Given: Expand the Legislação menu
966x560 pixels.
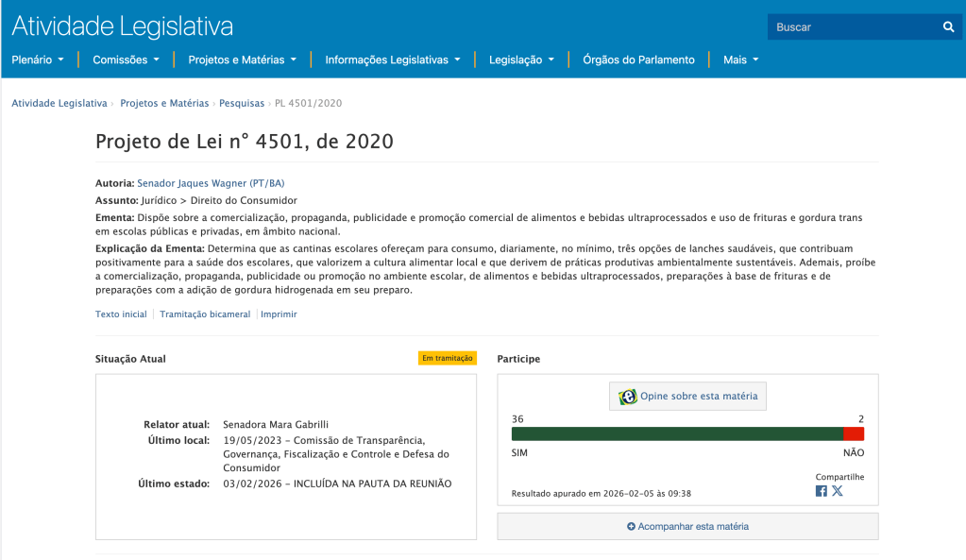Looking at the screenshot, I should pos(521,59).
